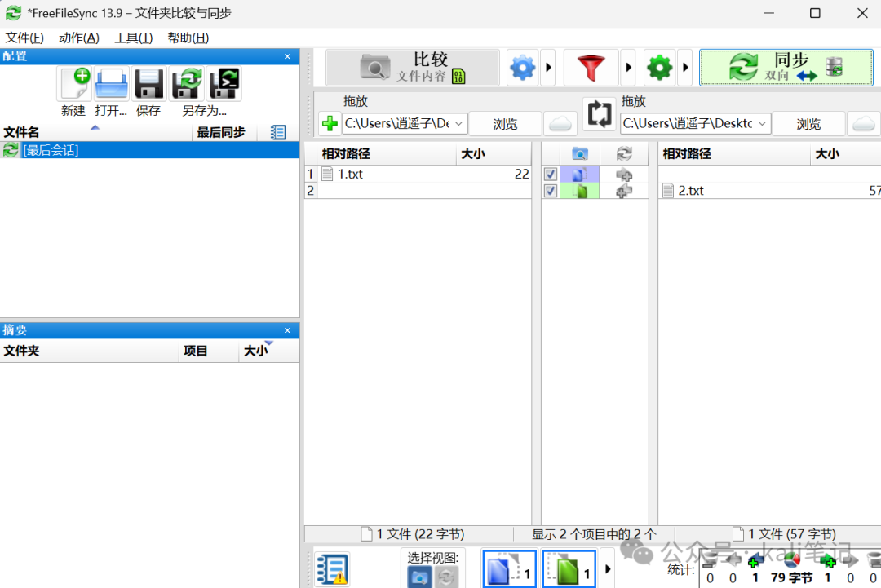The image size is (881, 588).
Task: Start synchronization with the 同步 button
Action: pyautogui.click(x=786, y=68)
